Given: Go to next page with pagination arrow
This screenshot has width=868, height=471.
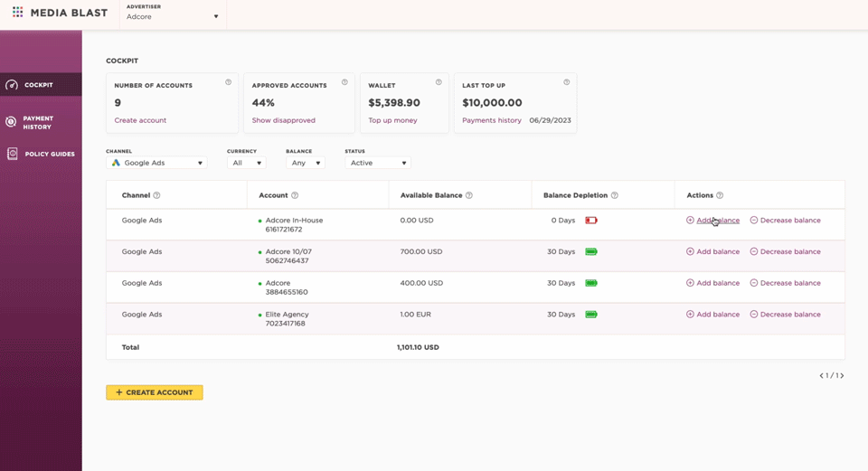Looking at the screenshot, I should (x=842, y=375).
